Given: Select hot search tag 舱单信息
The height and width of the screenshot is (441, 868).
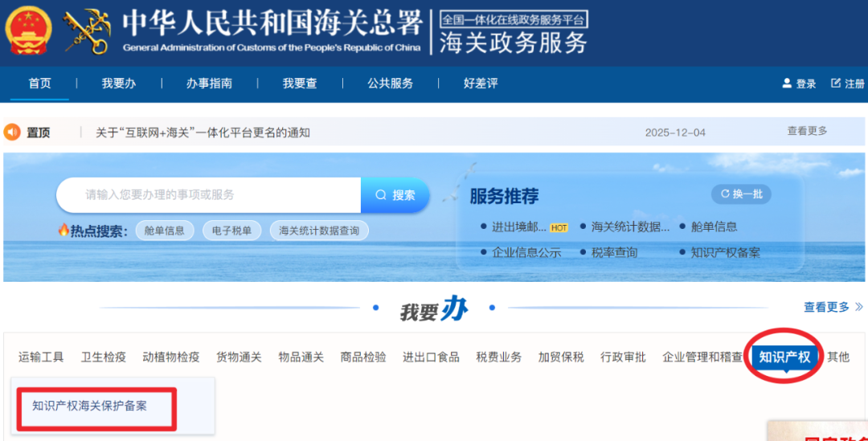Looking at the screenshot, I should [x=164, y=231].
